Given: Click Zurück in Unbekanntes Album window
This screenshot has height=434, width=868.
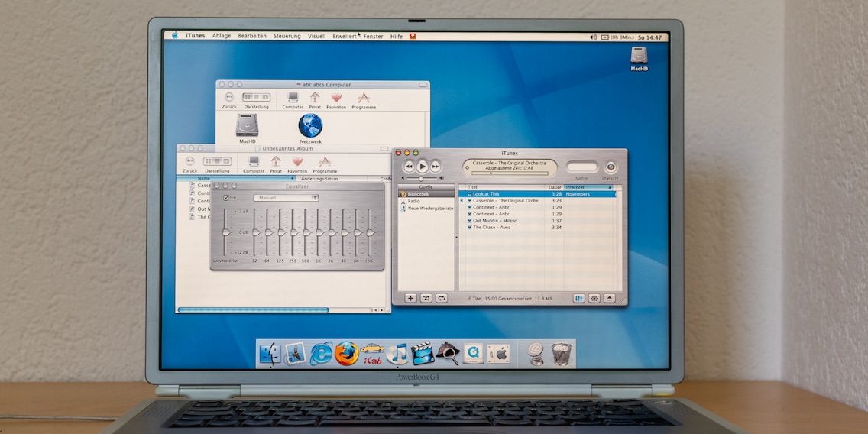Looking at the screenshot, I should pos(189,164).
